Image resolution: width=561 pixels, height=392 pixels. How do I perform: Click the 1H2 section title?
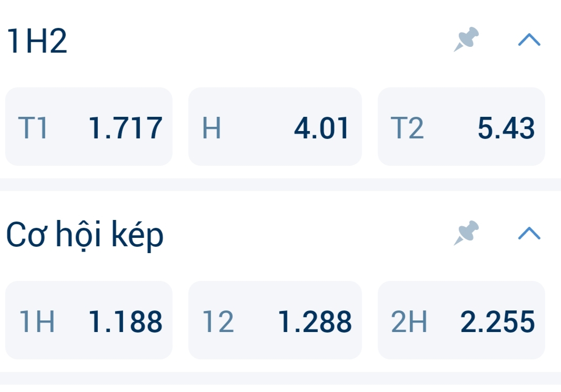click(37, 42)
